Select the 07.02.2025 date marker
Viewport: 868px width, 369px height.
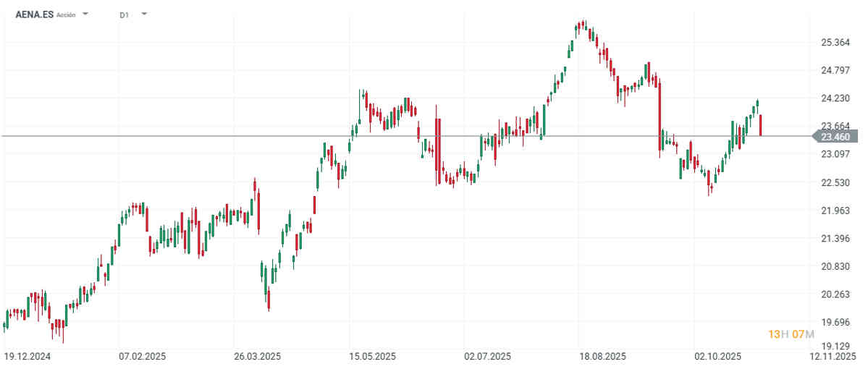[143, 356]
